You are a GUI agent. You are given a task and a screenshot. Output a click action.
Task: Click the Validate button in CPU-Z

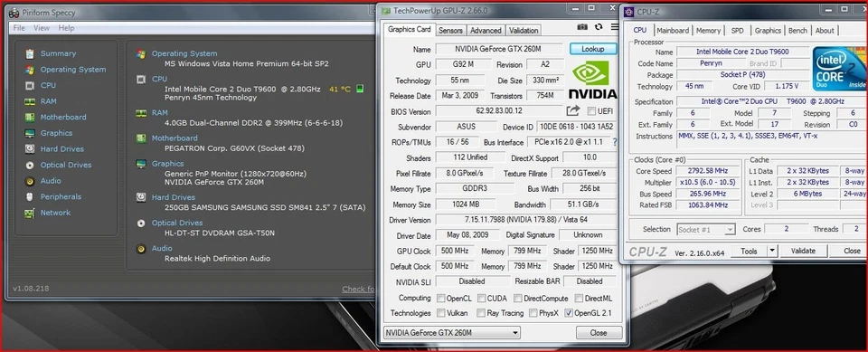tap(803, 252)
